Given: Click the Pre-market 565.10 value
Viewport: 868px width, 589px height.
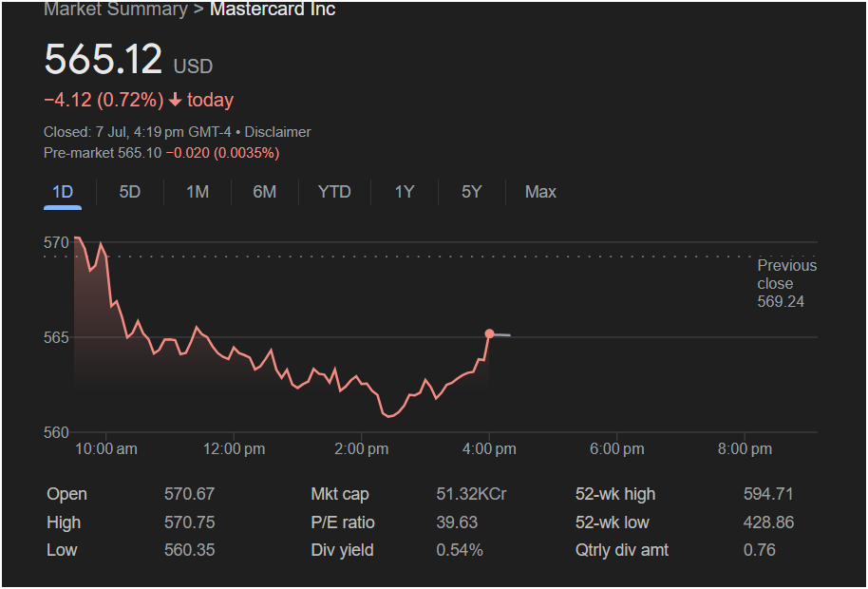Looking at the screenshot, I should [140, 153].
